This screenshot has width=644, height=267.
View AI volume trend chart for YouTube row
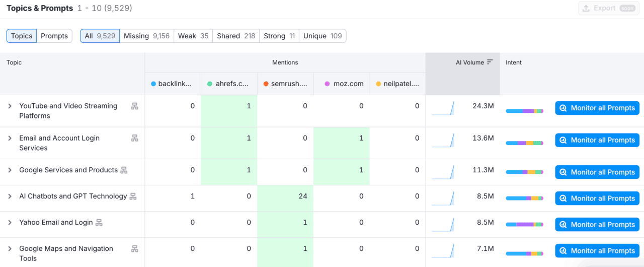[443, 108]
